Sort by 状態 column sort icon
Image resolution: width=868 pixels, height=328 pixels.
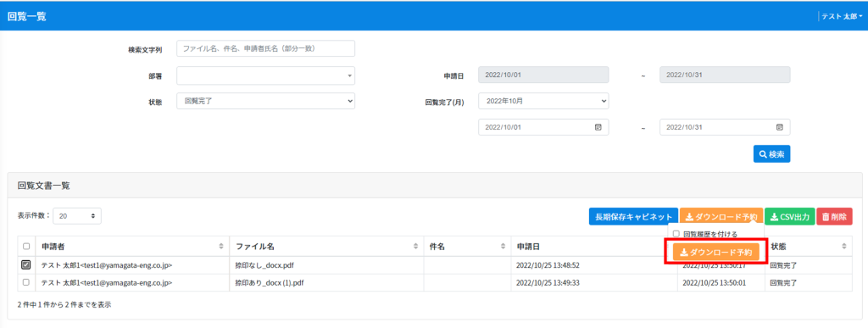point(845,246)
